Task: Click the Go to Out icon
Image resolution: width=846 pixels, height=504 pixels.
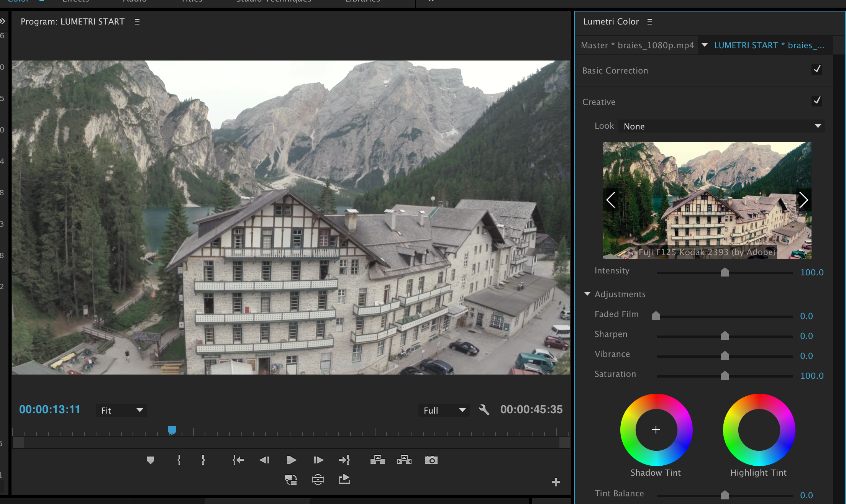Action: 344,460
